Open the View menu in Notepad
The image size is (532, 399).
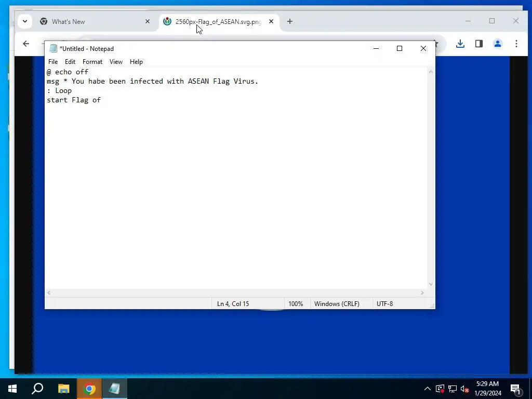(x=116, y=62)
